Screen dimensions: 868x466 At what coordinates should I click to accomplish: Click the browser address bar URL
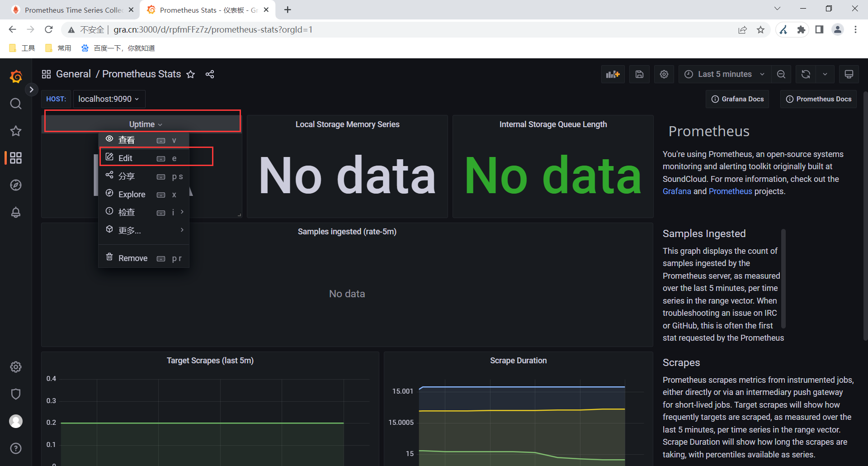[x=213, y=29]
